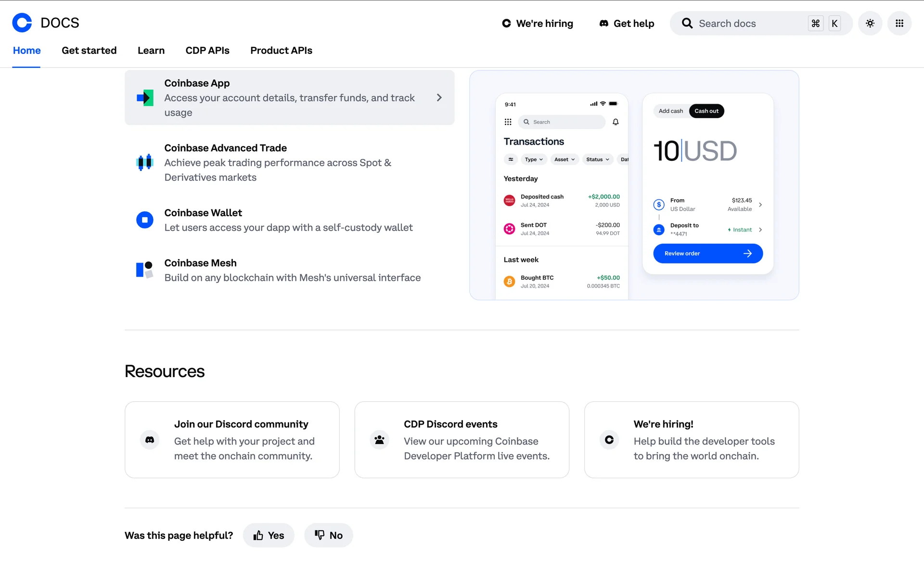This screenshot has height=578, width=924.
Task: Open the apps grid menu icon
Action: (899, 23)
